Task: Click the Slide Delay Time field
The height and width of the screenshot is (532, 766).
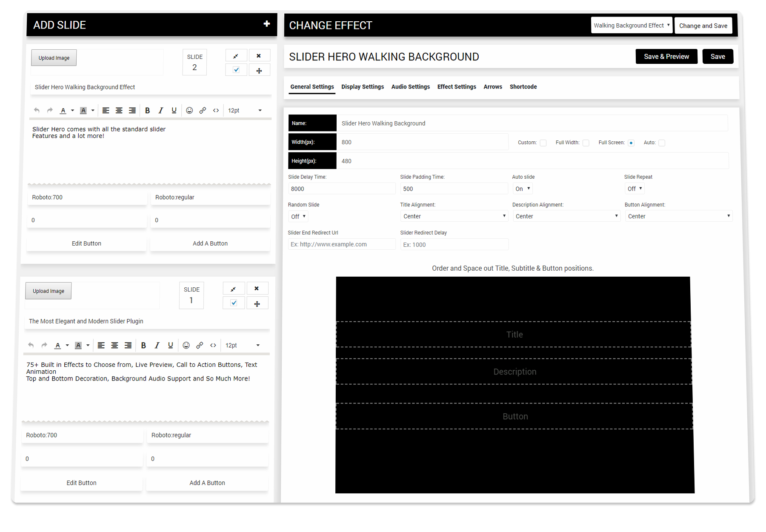Action: point(342,189)
